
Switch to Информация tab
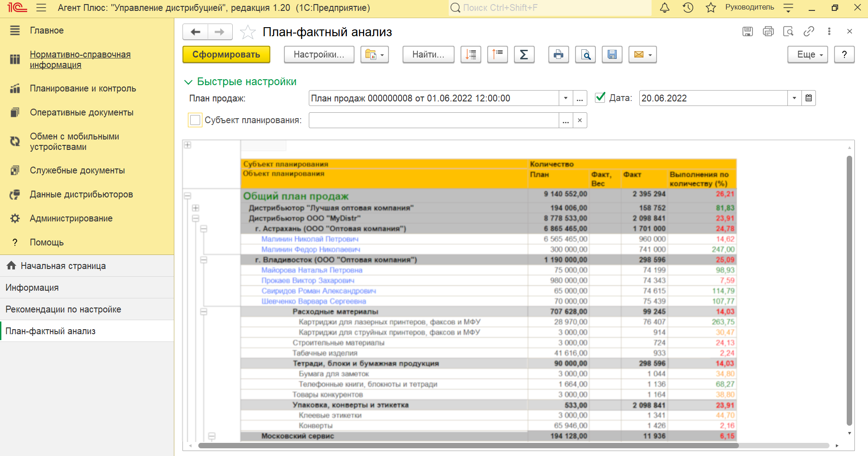(87, 288)
